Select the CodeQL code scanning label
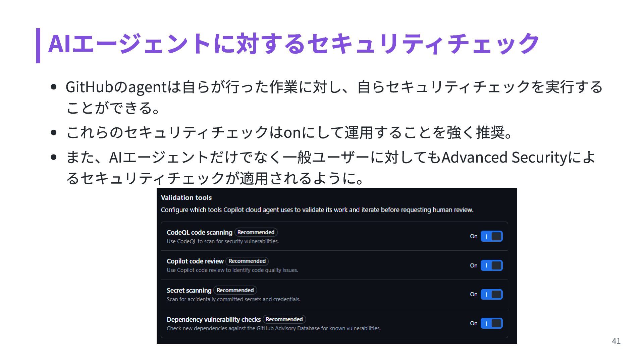This screenshot has height=362, width=644. tap(199, 233)
